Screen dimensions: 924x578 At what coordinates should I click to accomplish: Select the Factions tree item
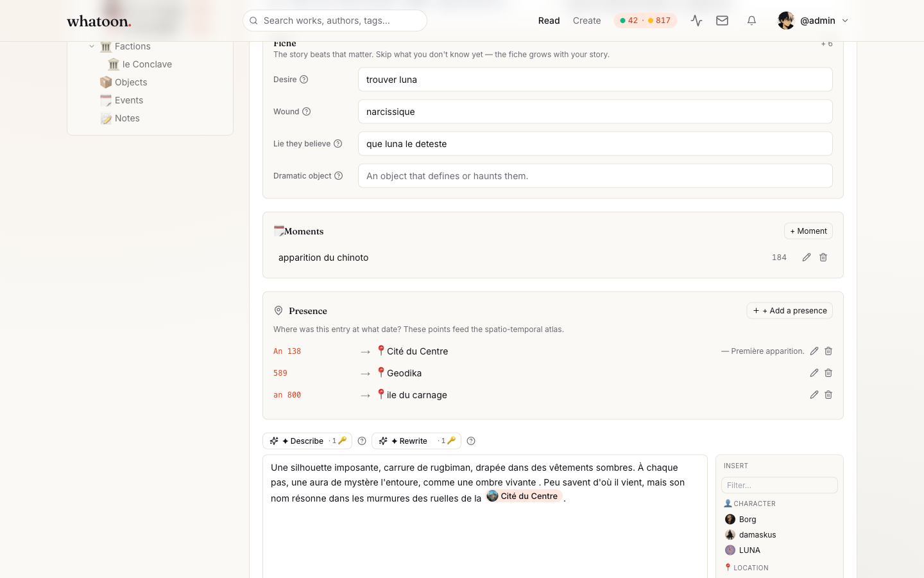(126, 46)
